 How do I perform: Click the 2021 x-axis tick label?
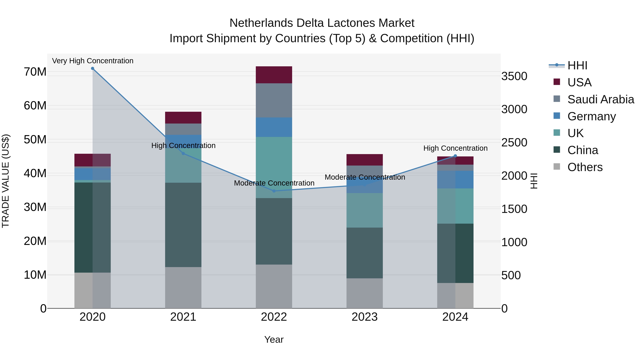[183, 317]
